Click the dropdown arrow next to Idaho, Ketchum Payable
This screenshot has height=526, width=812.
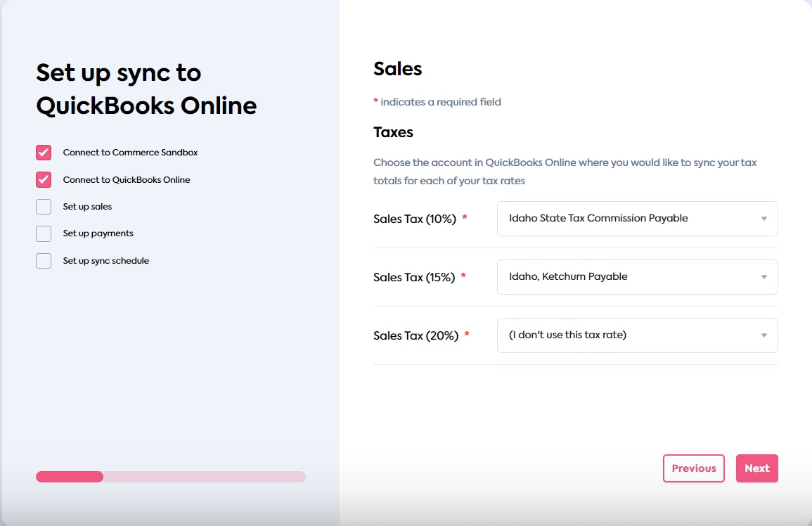[763, 276]
